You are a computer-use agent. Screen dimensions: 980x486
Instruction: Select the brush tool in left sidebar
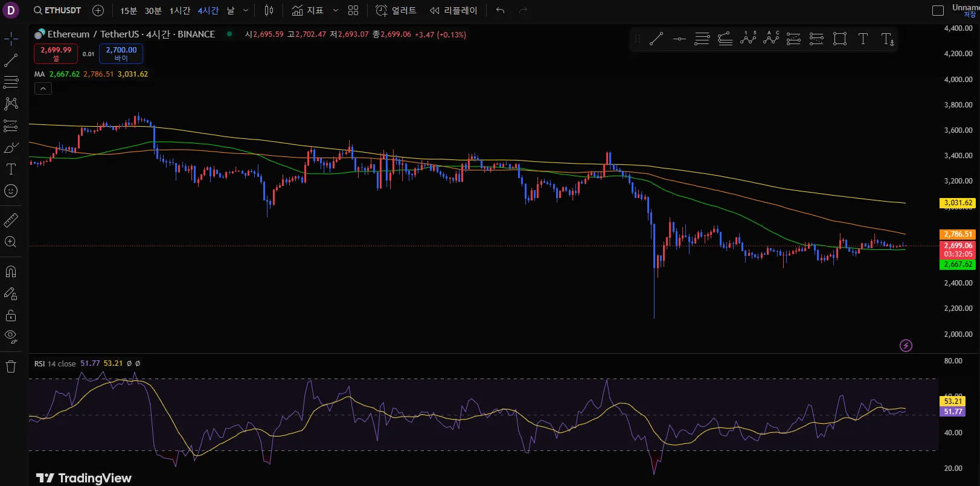click(11, 147)
